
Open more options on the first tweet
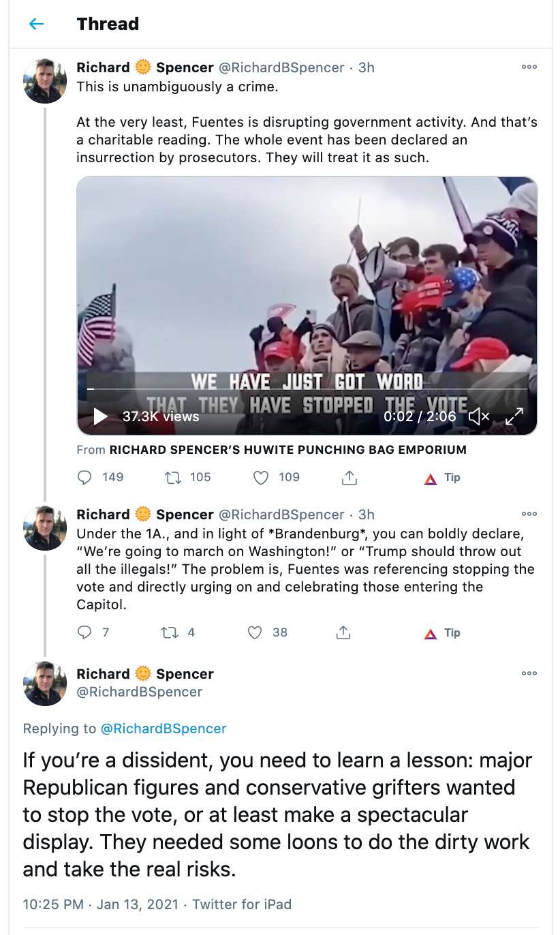[x=529, y=67]
